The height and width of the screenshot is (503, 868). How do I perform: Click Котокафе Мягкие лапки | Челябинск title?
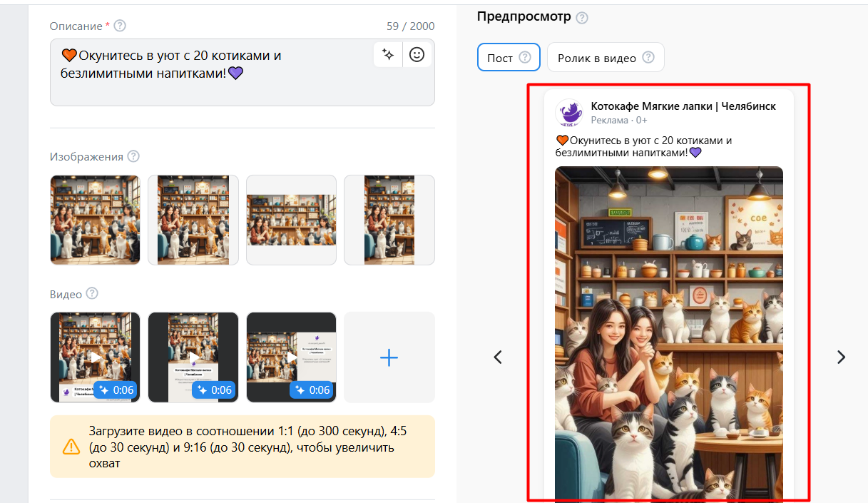[x=683, y=106]
